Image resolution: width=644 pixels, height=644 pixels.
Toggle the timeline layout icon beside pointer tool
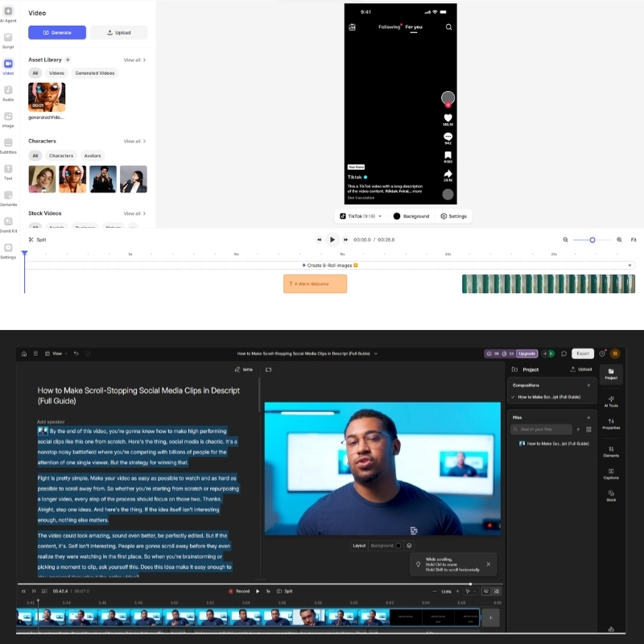486,591
